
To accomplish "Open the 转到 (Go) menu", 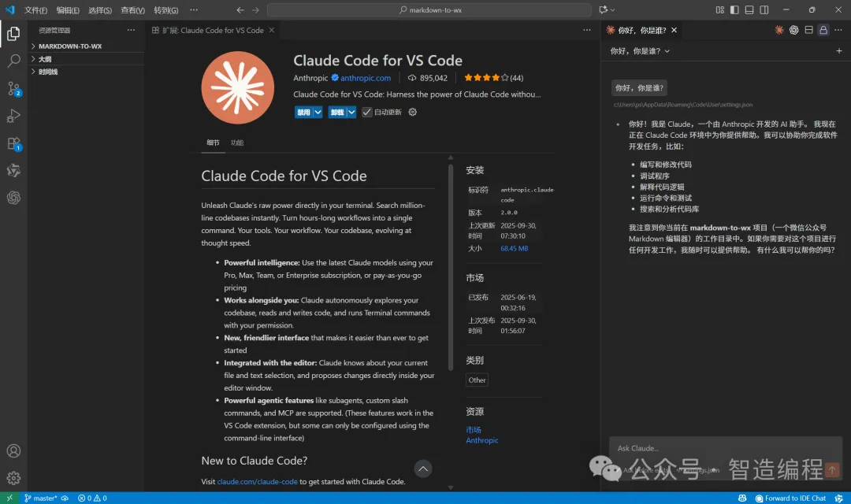I will tap(165, 9).
